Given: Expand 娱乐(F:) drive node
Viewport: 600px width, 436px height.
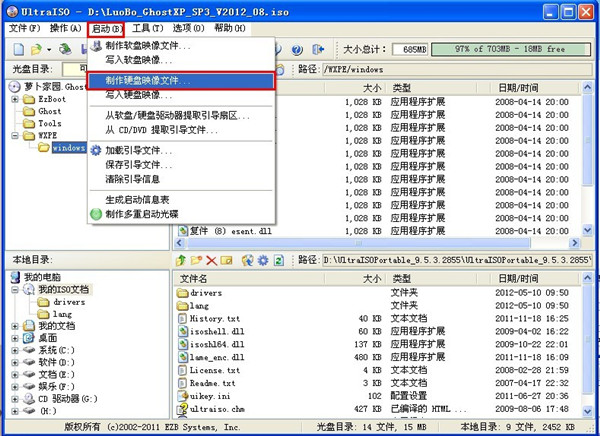Looking at the screenshot, I should pyautogui.click(x=15, y=387).
